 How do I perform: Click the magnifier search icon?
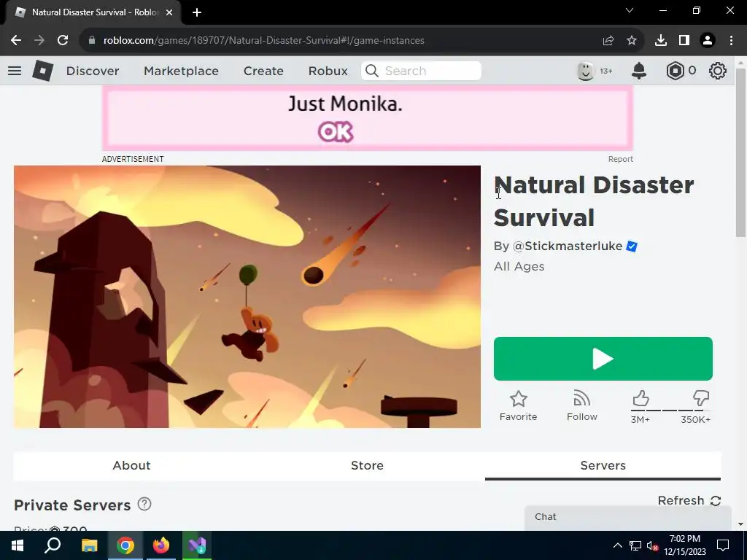[x=372, y=71]
